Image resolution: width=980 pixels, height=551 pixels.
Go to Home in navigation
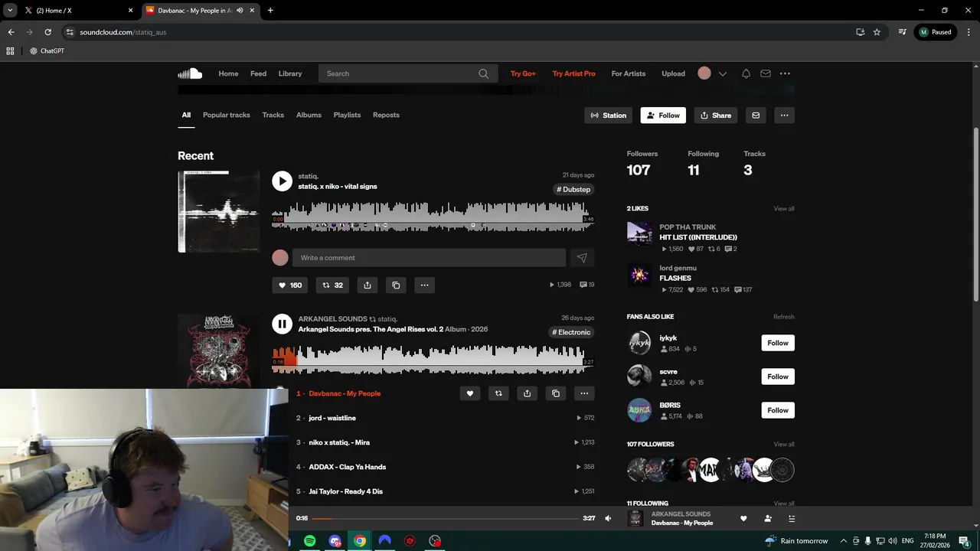tap(228, 73)
